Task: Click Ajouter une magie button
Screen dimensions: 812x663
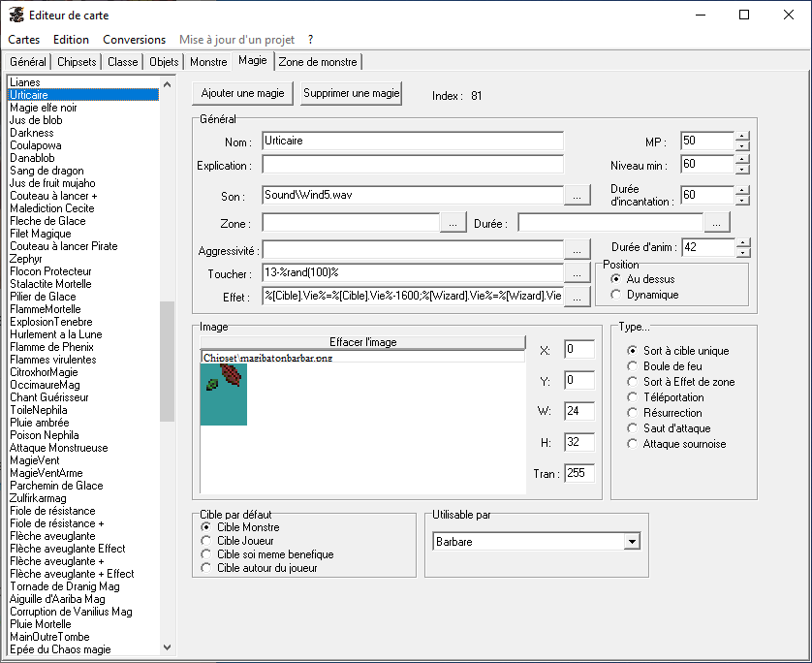Action: 242,94
